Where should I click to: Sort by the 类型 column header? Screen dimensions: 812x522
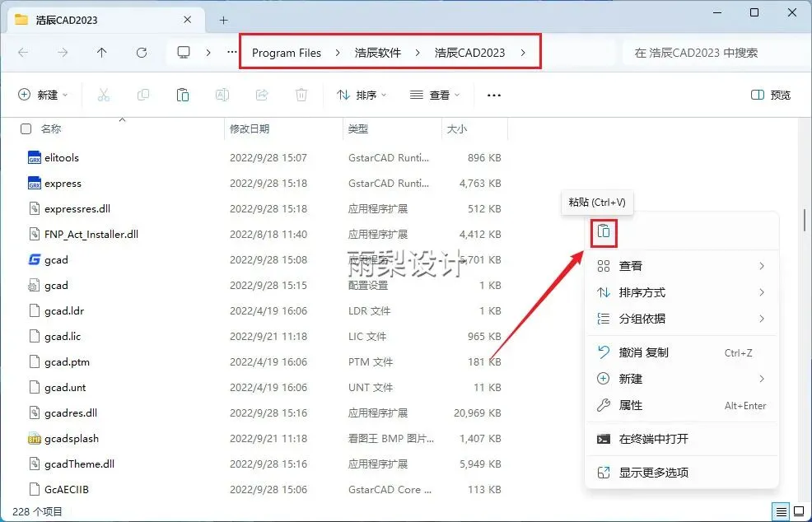pyautogui.click(x=358, y=129)
